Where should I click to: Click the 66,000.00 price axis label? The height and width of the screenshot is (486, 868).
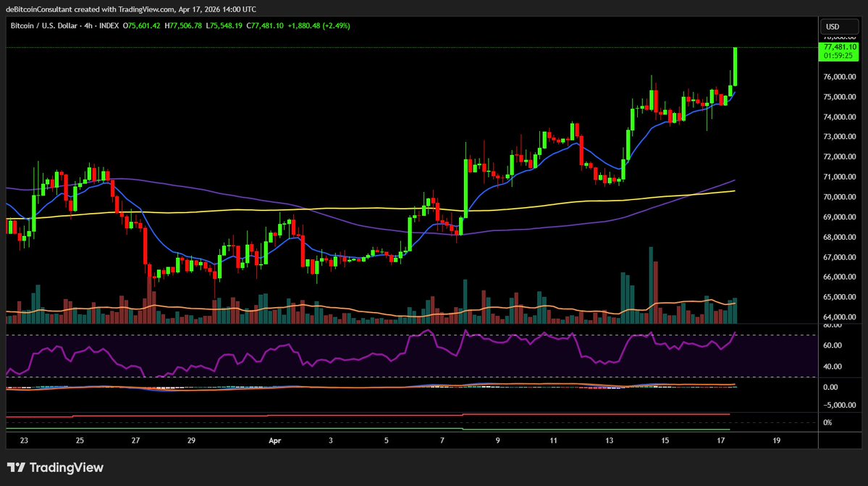[840, 277]
